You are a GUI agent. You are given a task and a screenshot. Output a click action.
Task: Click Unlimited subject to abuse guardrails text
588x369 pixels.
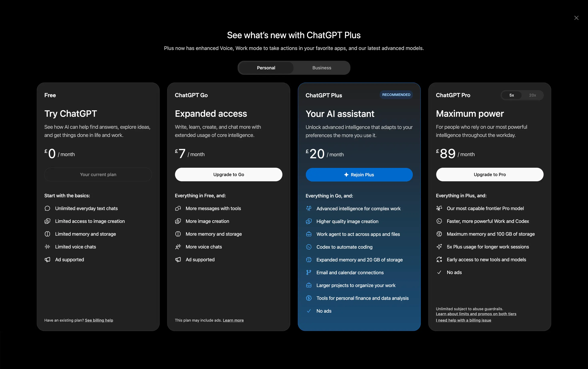pos(469,309)
